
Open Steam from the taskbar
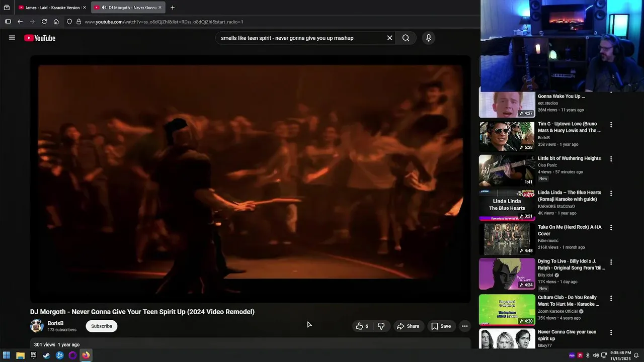[46, 355]
